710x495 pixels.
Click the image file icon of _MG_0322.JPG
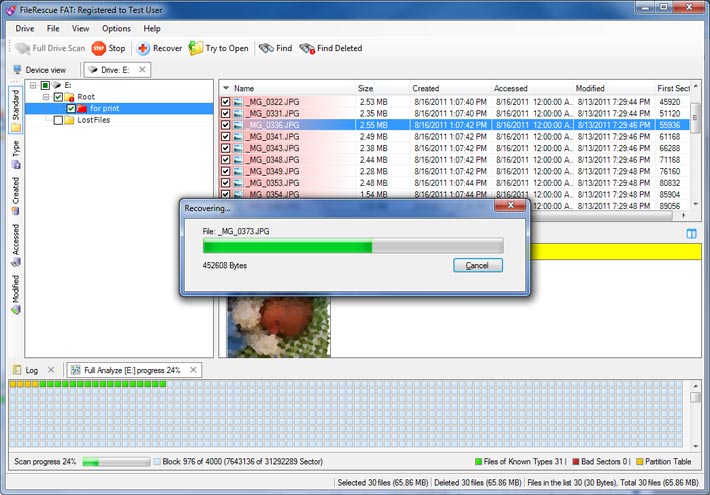tap(238, 102)
